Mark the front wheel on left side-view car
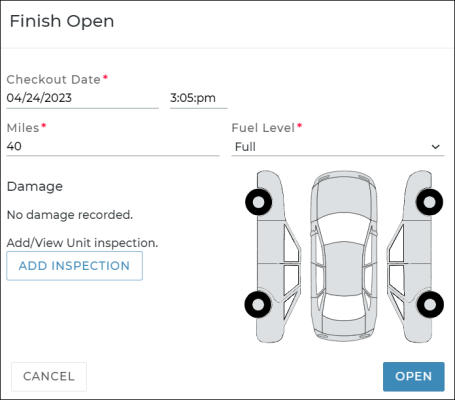 [259, 202]
